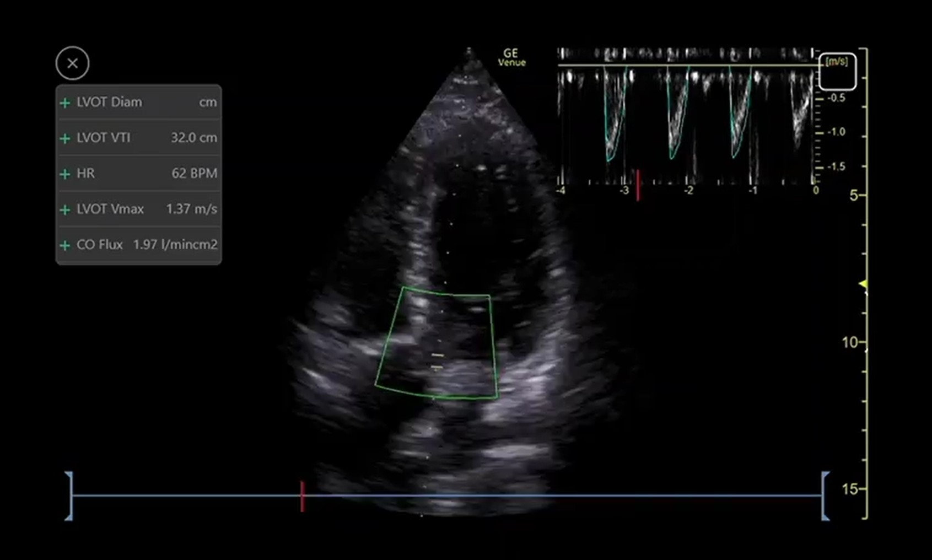Open the LVOT Diam measurement entry
The height and width of the screenshot is (560, 932).
pyautogui.click(x=109, y=102)
